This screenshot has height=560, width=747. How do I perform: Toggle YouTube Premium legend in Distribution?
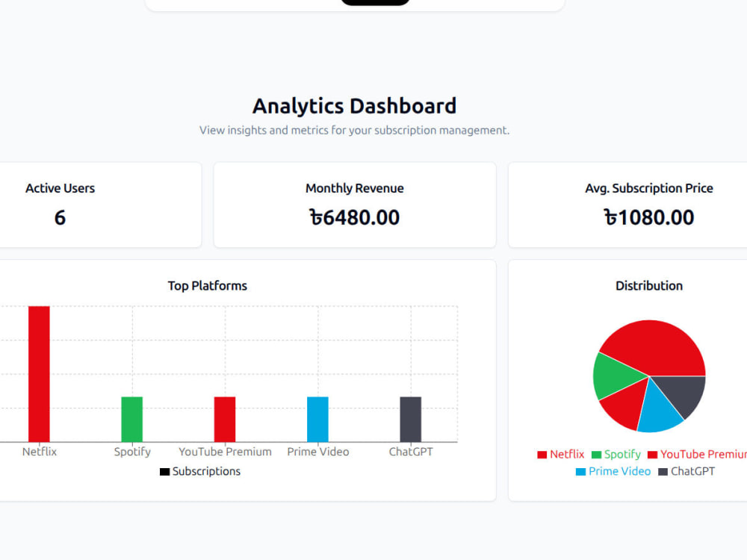698,454
